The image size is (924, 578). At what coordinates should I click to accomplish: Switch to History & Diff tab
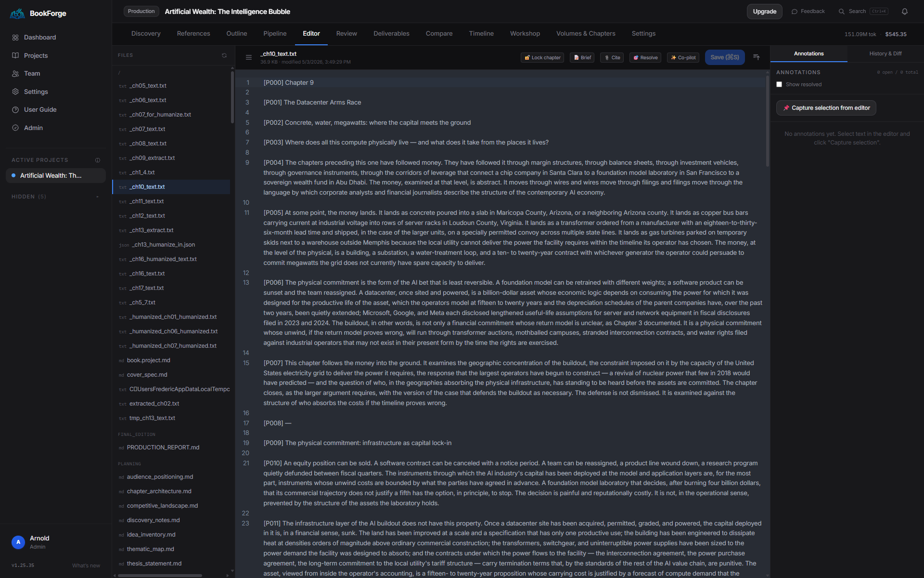coord(885,54)
